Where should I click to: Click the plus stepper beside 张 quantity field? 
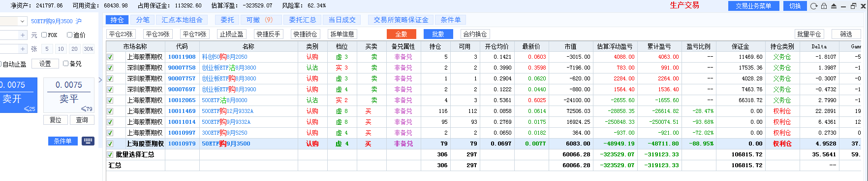tap(23, 49)
